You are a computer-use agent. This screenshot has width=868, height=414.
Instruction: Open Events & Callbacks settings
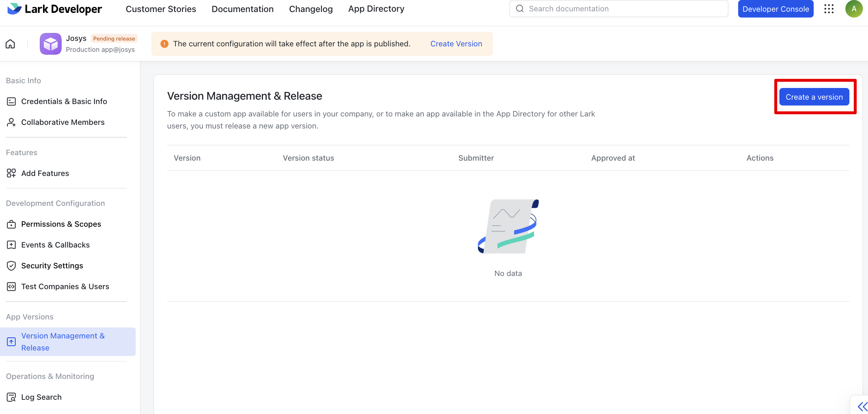point(55,245)
